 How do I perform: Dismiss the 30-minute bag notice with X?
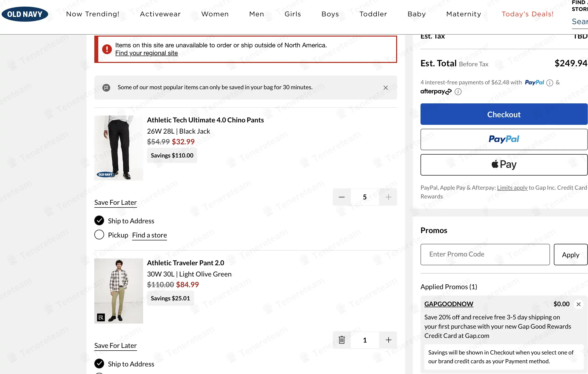[386, 88]
